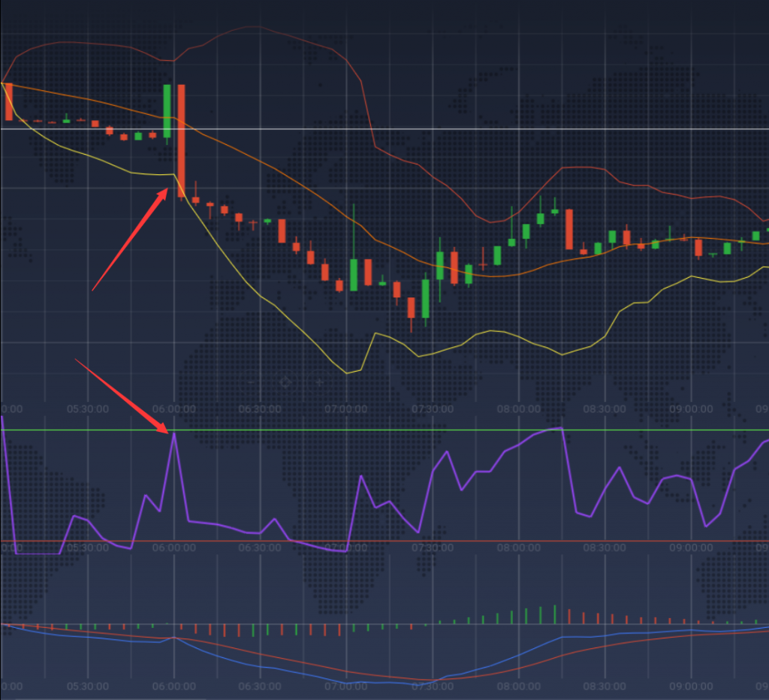Click the green overbought line in oscillator panel
The image size is (769, 700).
[x=451, y=430]
